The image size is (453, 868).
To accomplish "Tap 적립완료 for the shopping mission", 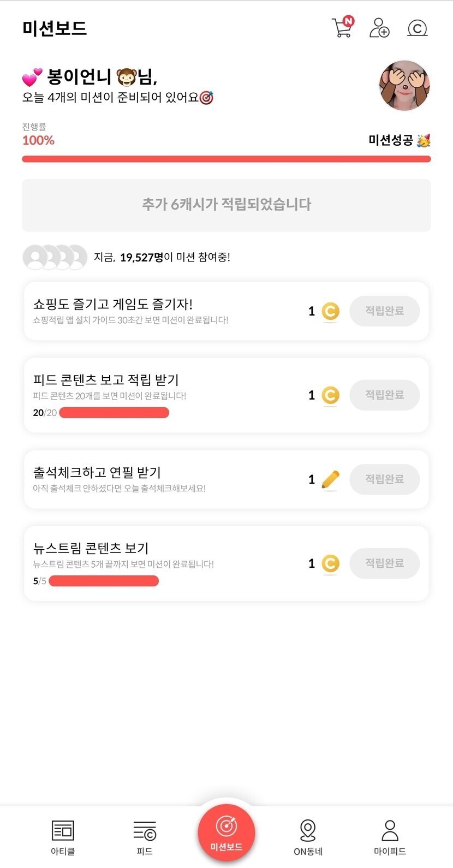I will [384, 311].
